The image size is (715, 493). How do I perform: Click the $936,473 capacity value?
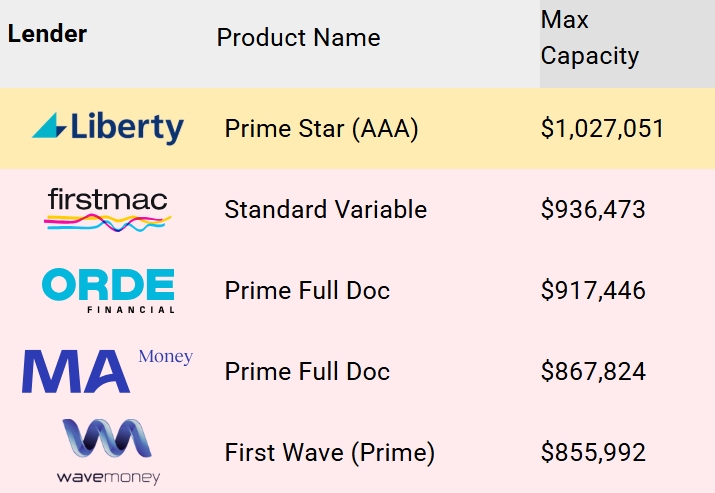(x=593, y=210)
